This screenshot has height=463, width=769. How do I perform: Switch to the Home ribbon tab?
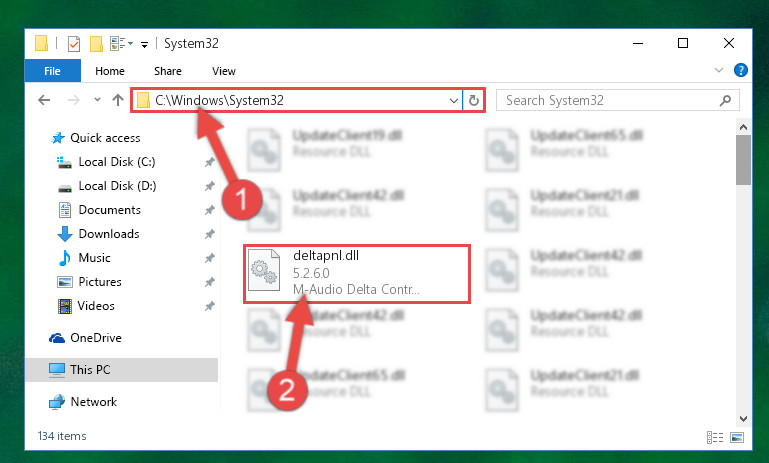[110, 71]
